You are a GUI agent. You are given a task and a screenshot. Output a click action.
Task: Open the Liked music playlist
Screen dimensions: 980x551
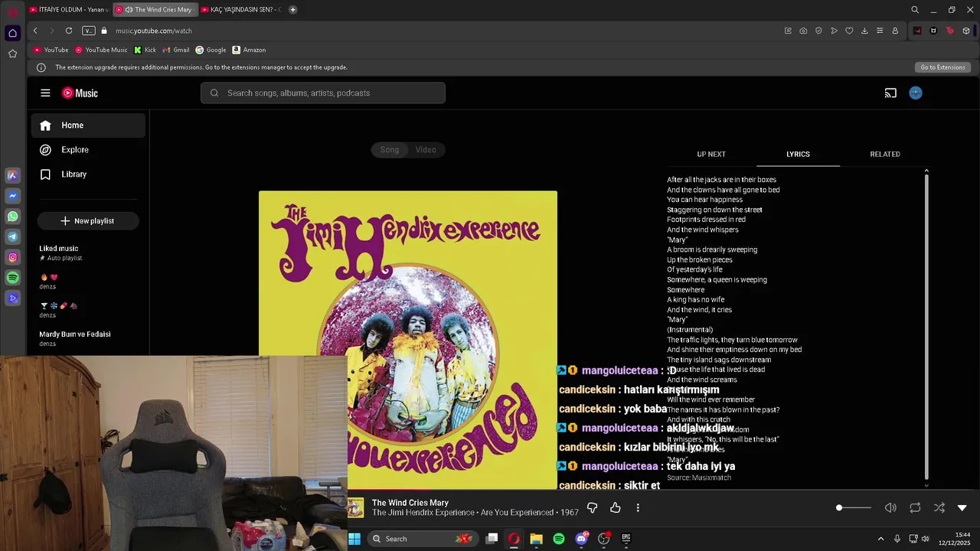[x=88, y=253]
